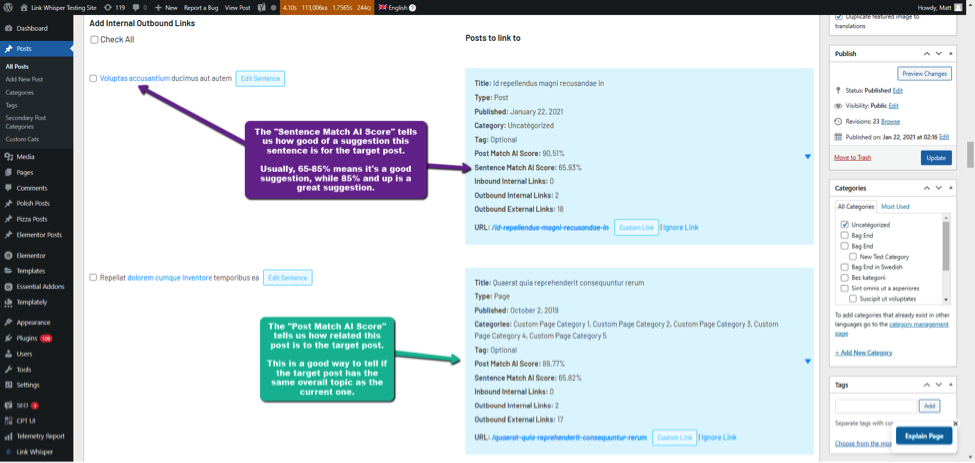
Task: Click Custom Link for id-repellendus URL
Action: pyautogui.click(x=637, y=227)
